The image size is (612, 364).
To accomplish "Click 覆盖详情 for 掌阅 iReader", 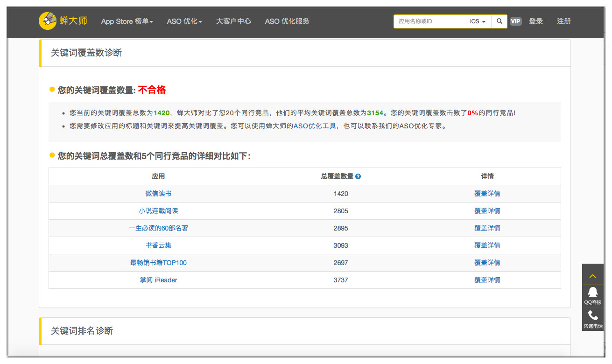I will point(487,280).
